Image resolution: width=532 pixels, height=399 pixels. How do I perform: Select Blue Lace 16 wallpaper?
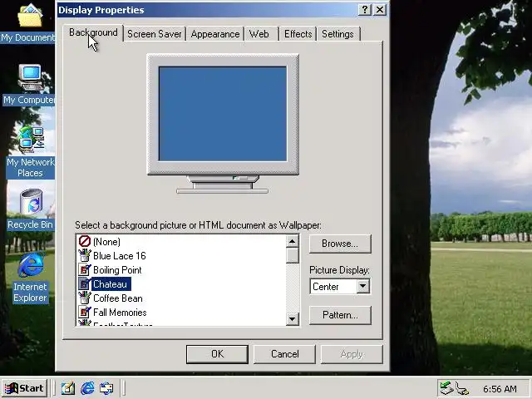click(x=120, y=256)
